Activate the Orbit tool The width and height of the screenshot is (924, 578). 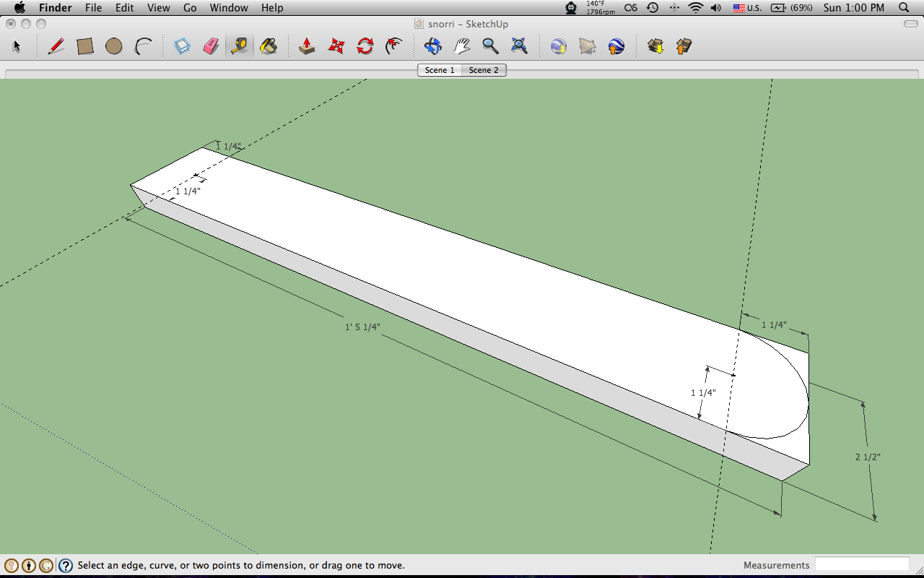[433, 47]
